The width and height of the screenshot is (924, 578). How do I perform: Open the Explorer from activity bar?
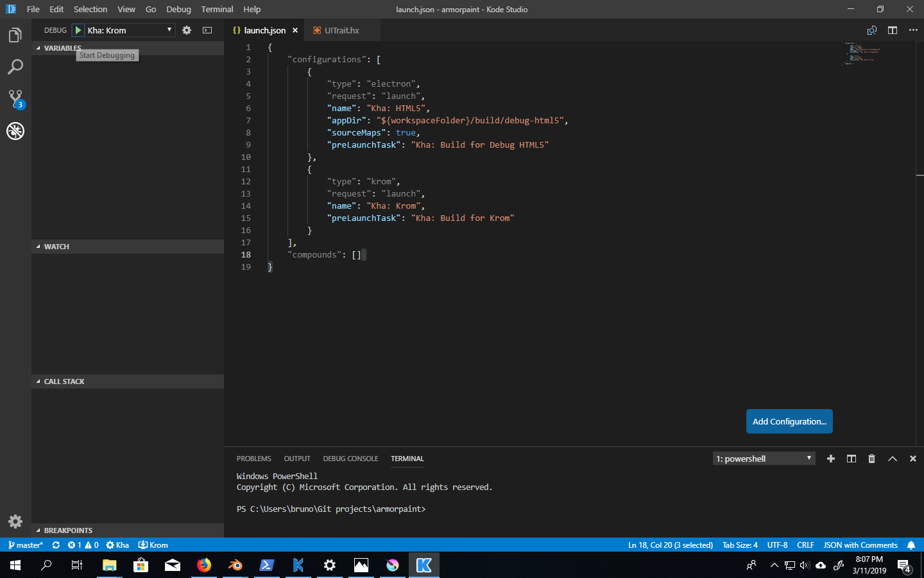pos(15,35)
